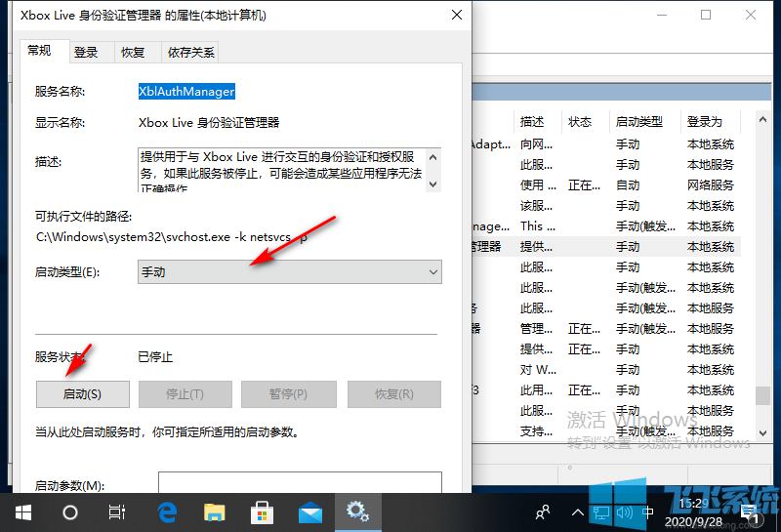Close the Xbox Live properties dialog
This screenshot has height=532, width=781.
tap(457, 15)
